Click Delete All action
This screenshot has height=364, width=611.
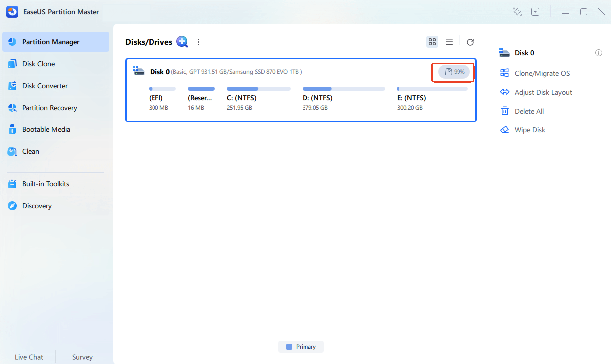point(529,111)
